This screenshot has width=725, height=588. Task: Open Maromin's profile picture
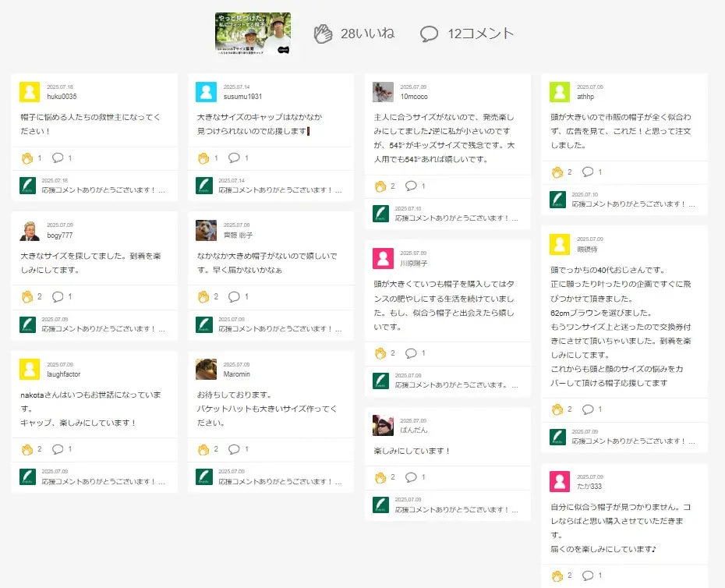[206, 369]
